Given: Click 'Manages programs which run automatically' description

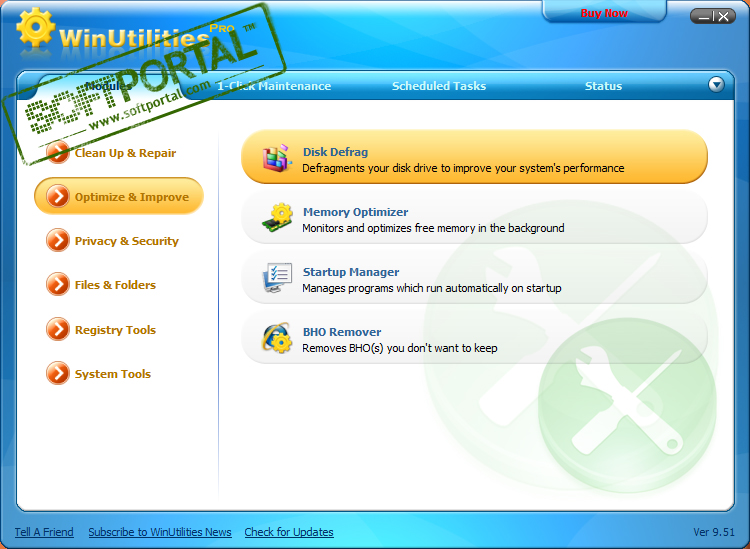Looking at the screenshot, I should coord(431,288).
